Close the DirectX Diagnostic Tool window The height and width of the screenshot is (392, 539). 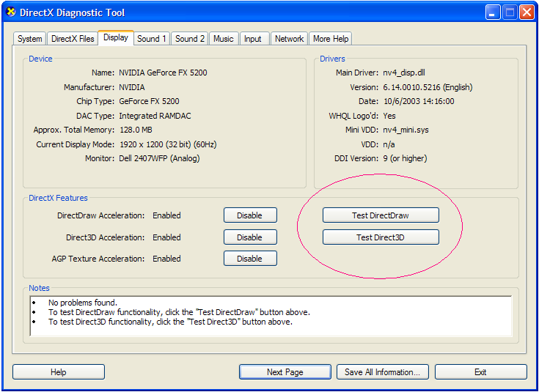[x=527, y=12]
